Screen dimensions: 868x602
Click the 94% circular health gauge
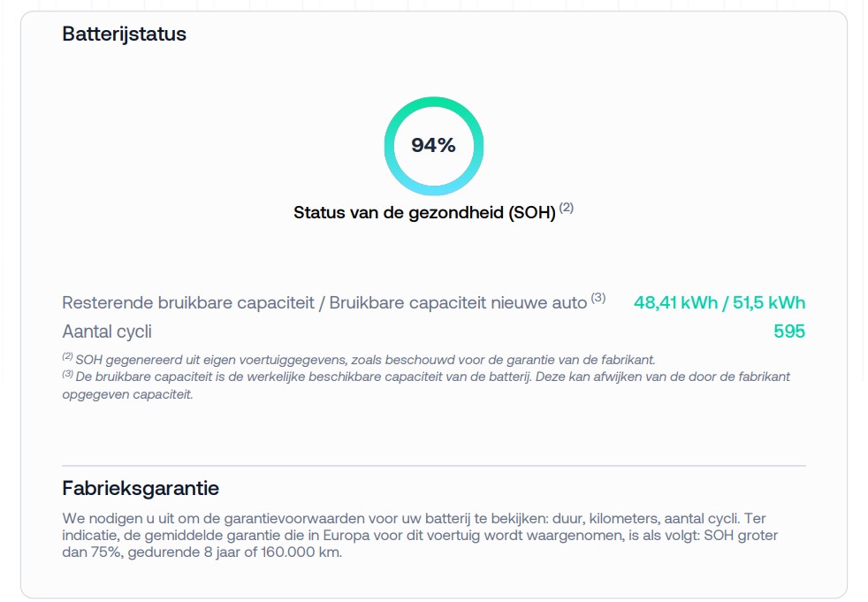433,146
